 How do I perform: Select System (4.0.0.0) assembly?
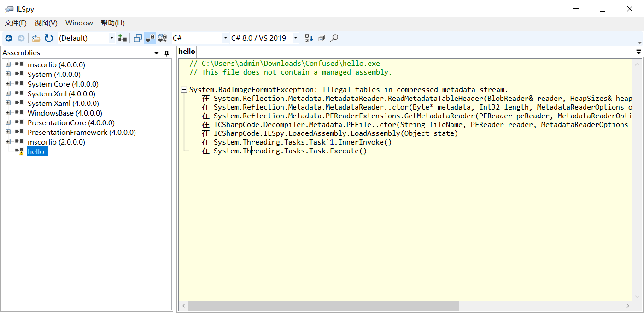point(54,75)
